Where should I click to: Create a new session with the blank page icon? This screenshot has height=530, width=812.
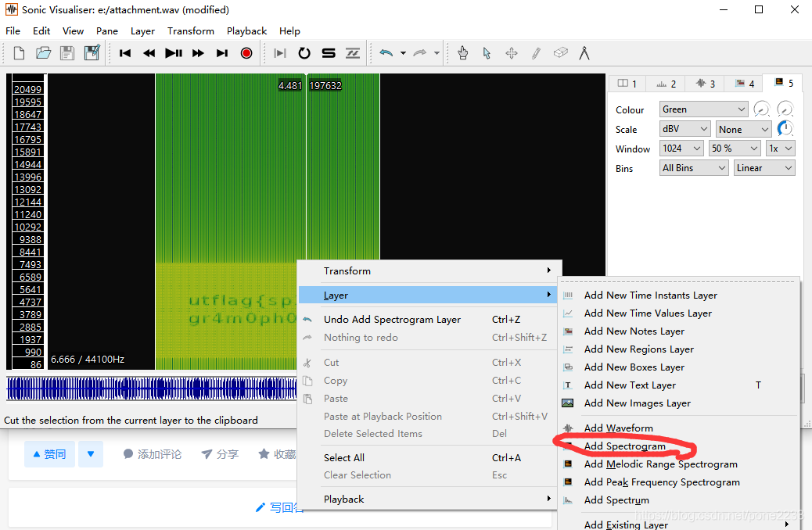pos(19,53)
